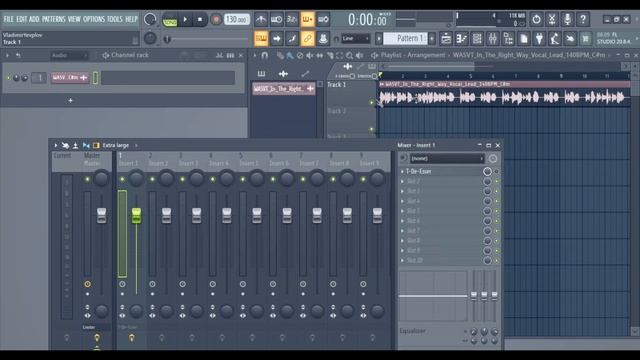The height and width of the screenshot is (360, 640).
Task: Click the plus add channel button
Action: pyautogui.click(x=70, y=100)
